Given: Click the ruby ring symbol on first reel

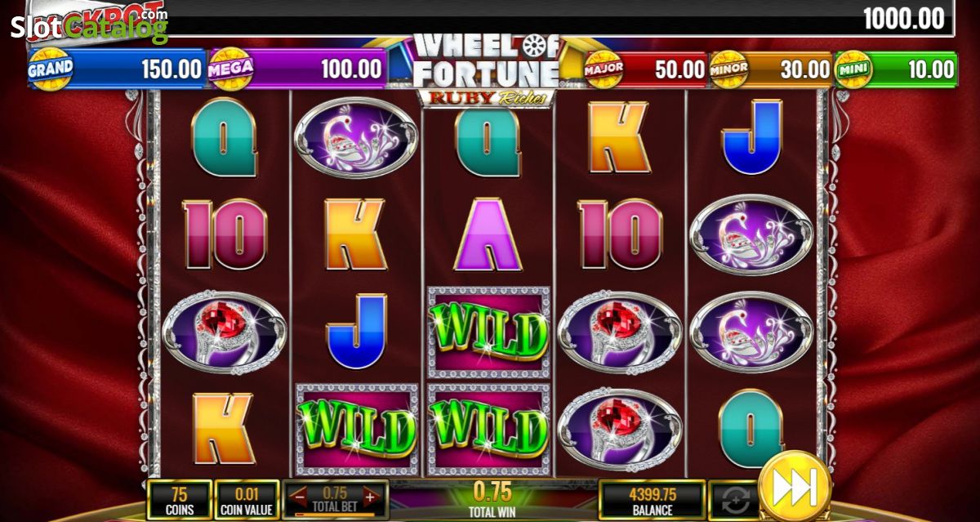Looking at the screenshot, I should [x=225, y=332].
